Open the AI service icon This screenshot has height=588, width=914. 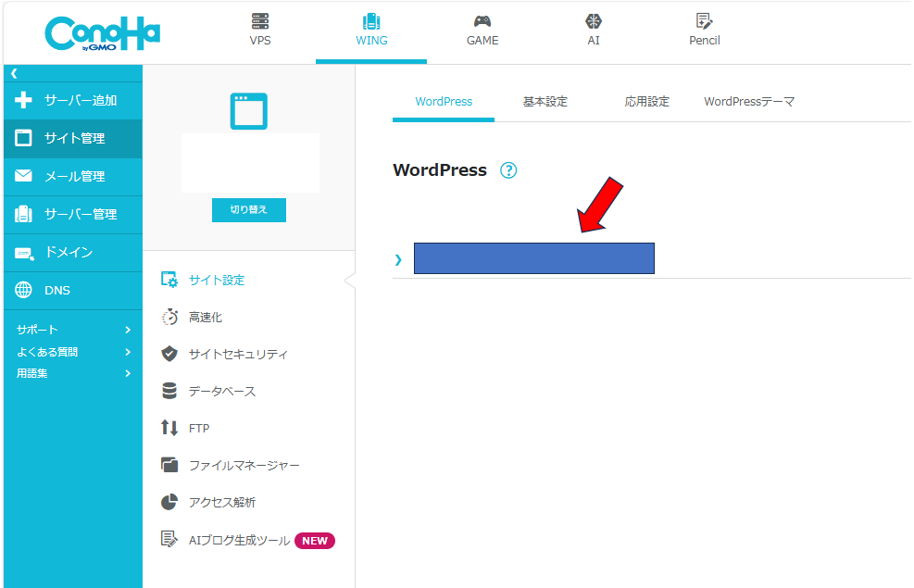[593, 21]
